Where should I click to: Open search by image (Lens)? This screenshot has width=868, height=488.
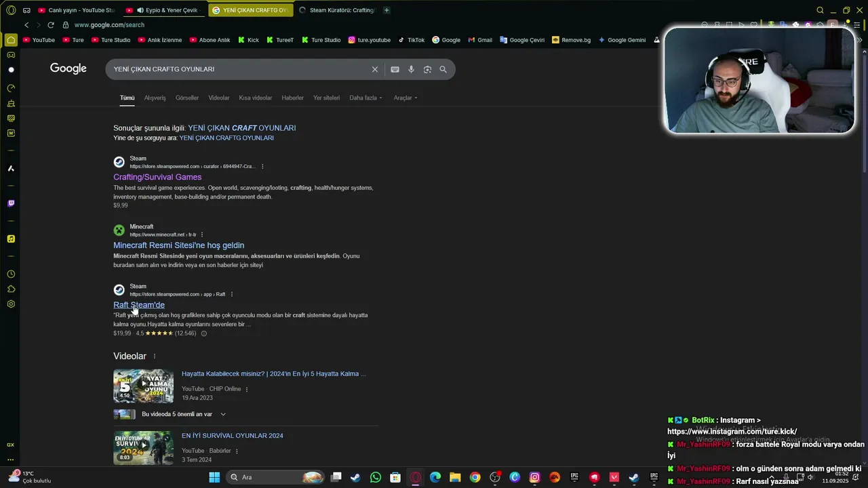pos(427,69)
